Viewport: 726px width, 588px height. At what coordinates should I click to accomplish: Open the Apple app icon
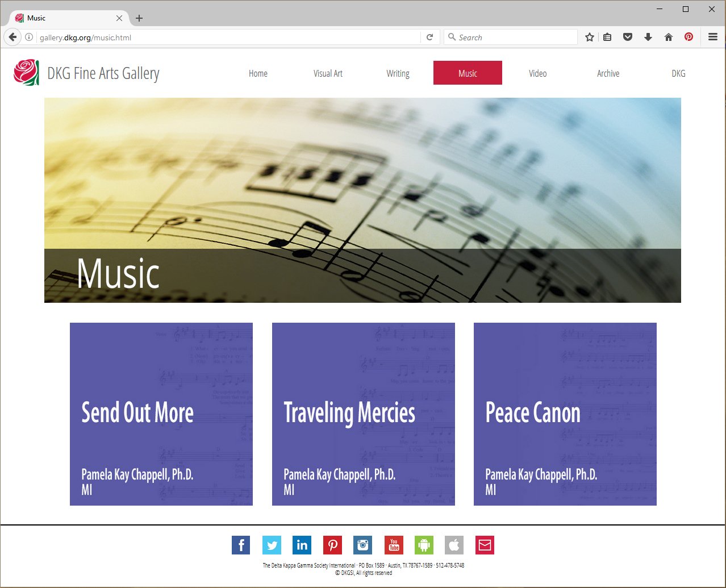pyautogui.click(x=454, y=545)
